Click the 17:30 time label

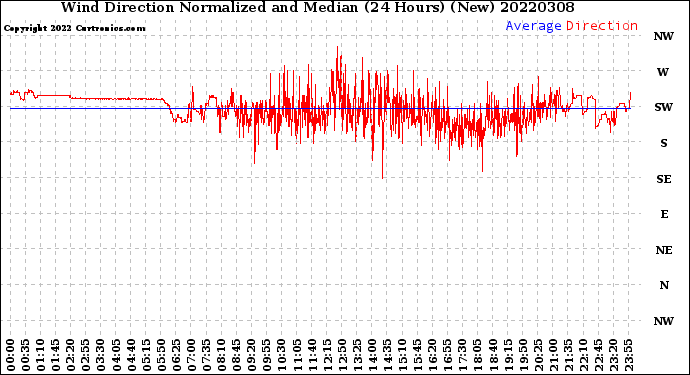462,355
